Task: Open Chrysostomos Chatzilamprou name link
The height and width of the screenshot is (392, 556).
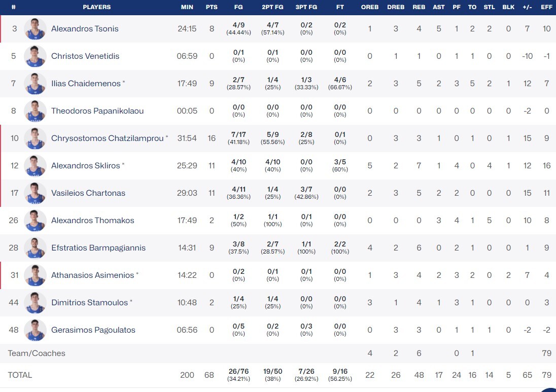Action: [108, 138]
